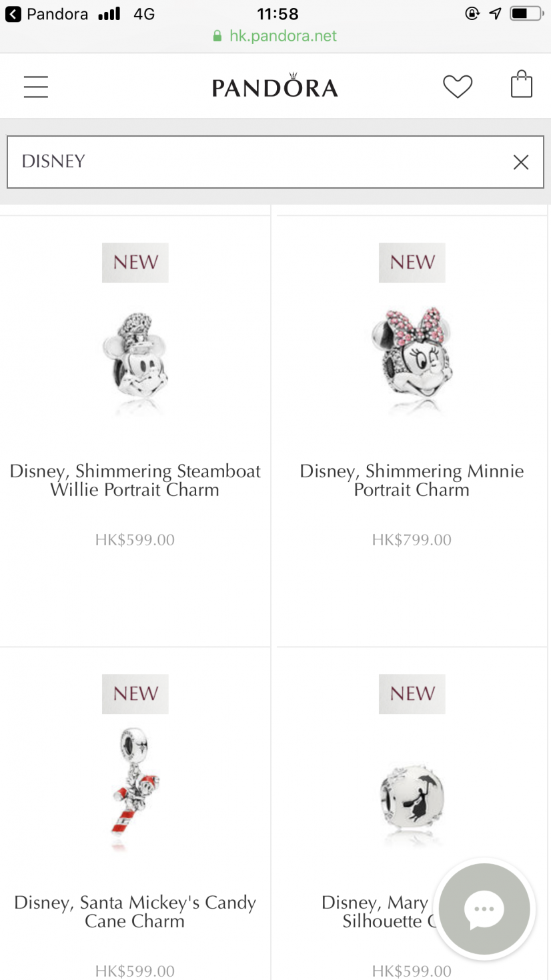551x980 pixels.
Task: Tap the back arrow to Pandora app
Action: tap(13, 14)
